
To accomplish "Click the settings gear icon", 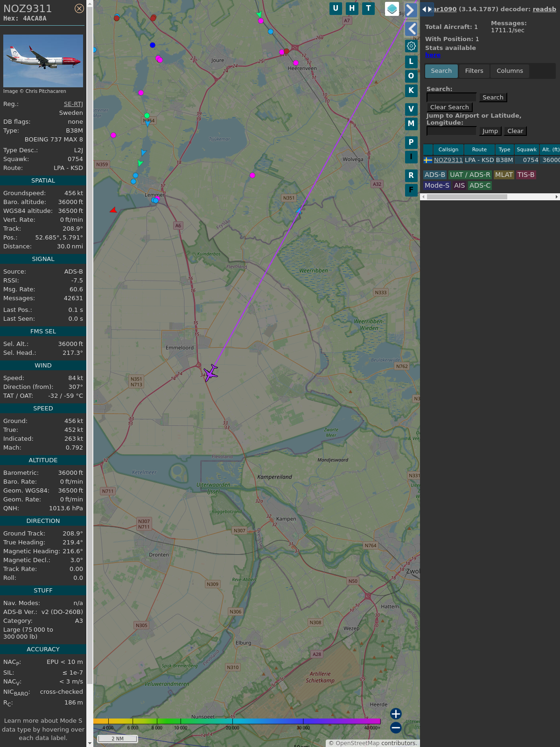I will (411, 46).
